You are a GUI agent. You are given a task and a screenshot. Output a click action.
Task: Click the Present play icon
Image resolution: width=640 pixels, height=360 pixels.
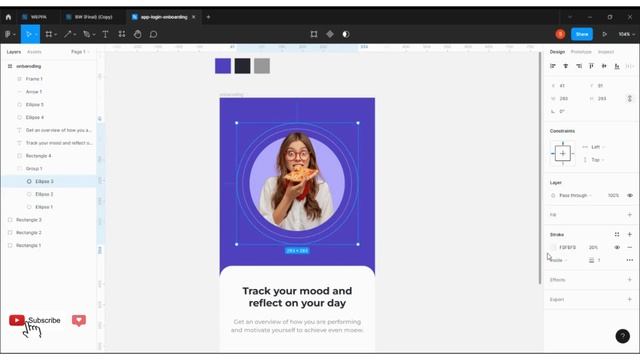(604, 34)
